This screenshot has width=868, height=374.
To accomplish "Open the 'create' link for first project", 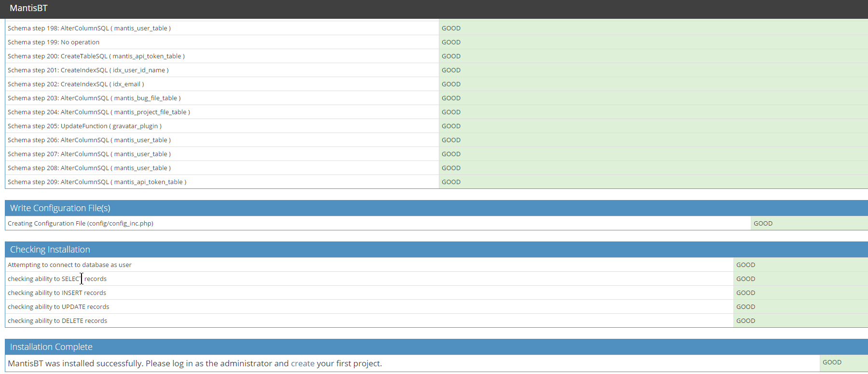I will (x=302, y=363).
